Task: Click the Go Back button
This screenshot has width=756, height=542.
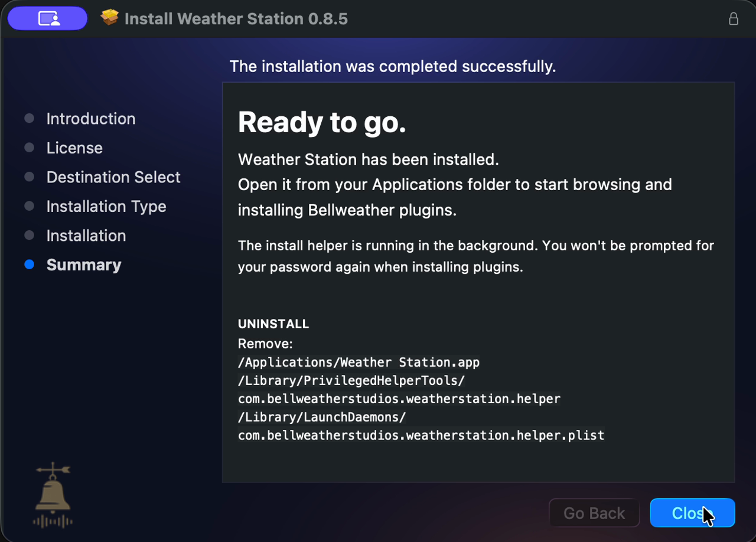Action: tap(594, 513)
